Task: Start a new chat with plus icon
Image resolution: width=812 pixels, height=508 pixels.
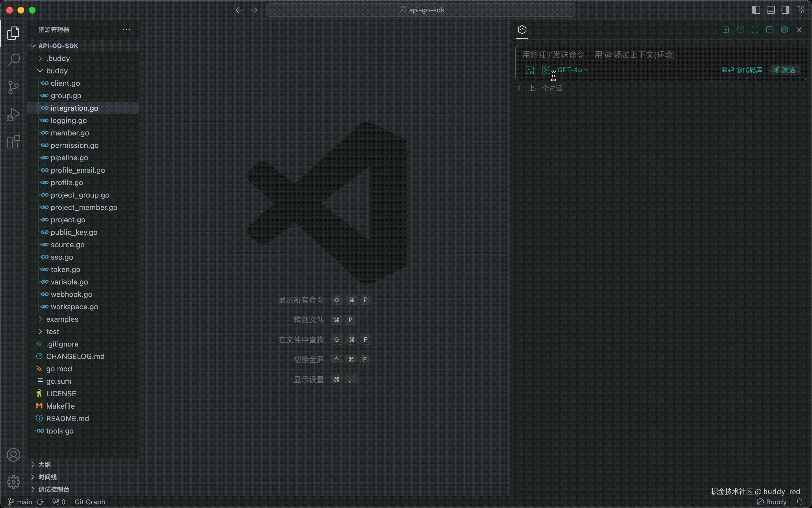Action: 725,30
